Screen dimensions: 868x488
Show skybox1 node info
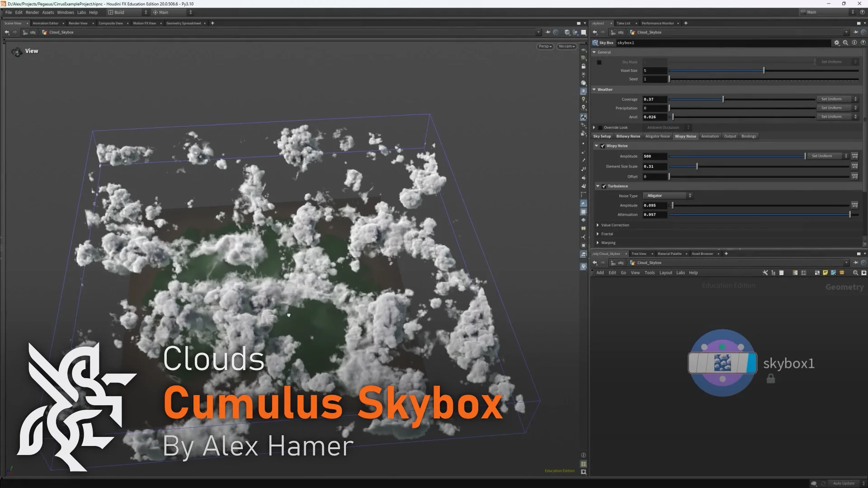[x=854, y=42]
